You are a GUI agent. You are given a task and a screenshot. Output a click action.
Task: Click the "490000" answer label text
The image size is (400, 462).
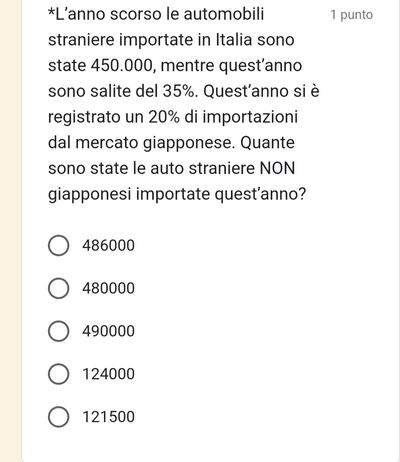[108, 331]
